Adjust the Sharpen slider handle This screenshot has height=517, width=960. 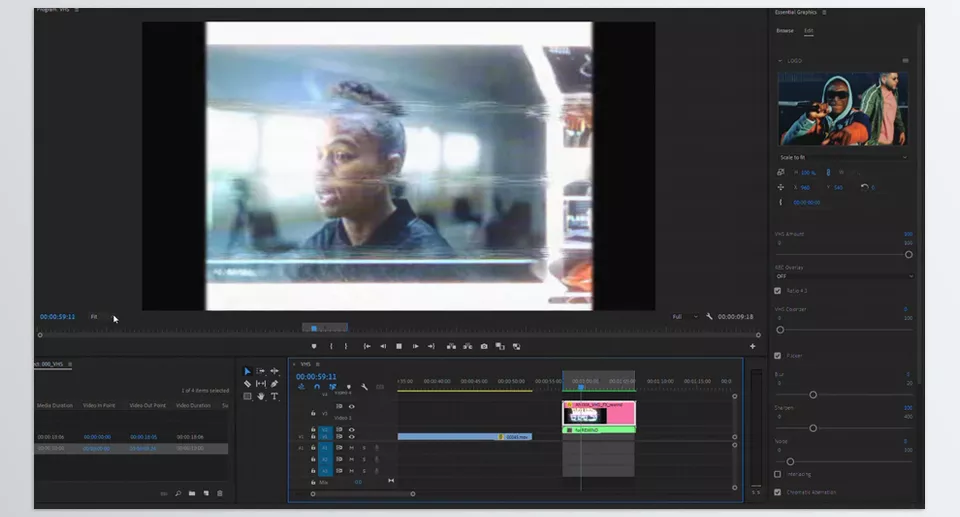pyautogui.click(x=813, y=428)
